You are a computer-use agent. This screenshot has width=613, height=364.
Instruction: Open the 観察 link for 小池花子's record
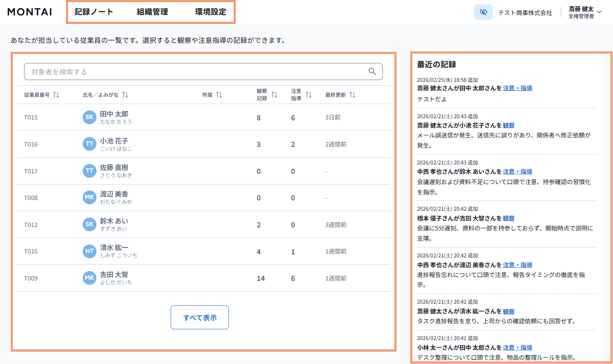click(x=508, y=125)
